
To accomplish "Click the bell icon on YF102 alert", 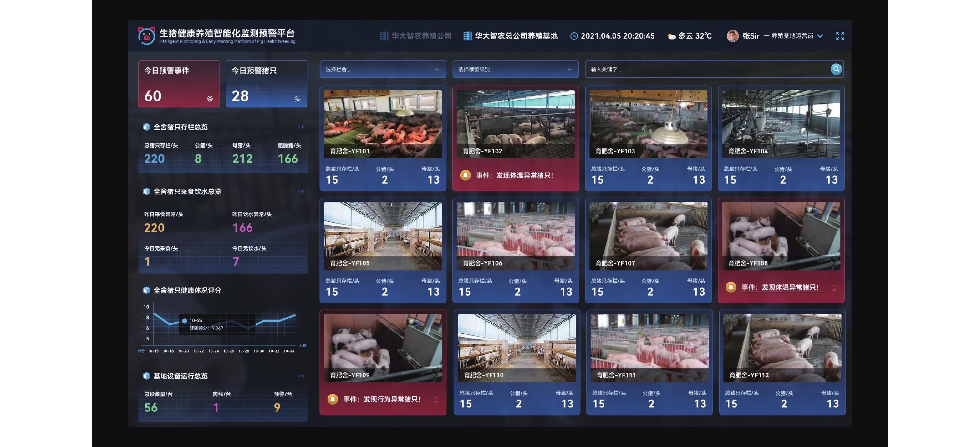I will tap(465, 175).
